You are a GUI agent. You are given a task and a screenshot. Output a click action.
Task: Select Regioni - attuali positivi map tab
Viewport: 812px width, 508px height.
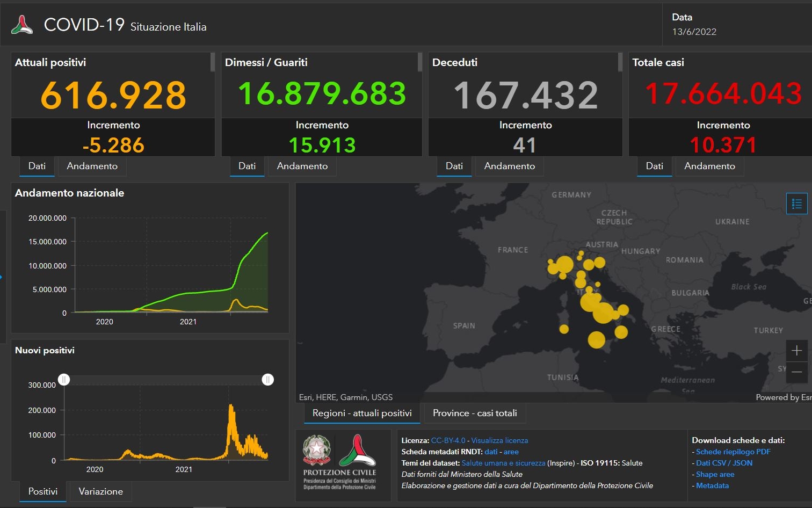pyautogui.click(x=362, y=413)
